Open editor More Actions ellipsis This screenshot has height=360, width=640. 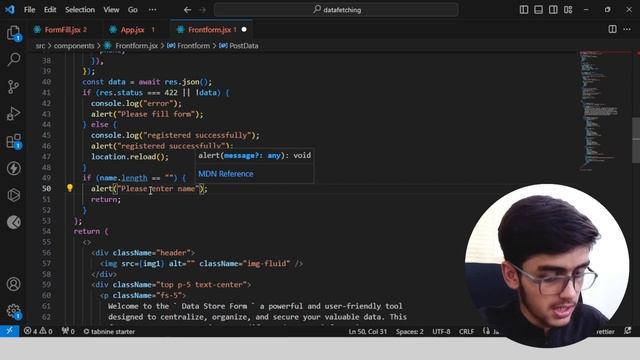click(x=627, y=29)
